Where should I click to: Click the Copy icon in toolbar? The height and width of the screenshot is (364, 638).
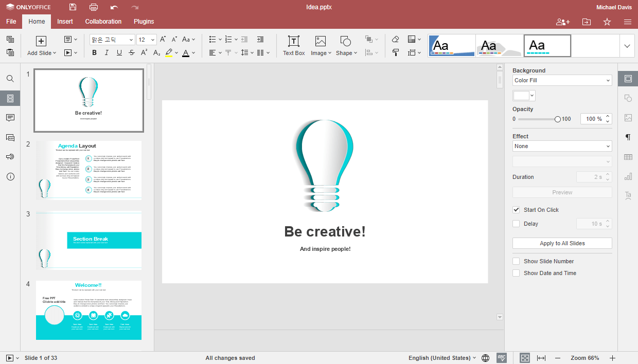[x=10, y=40]
